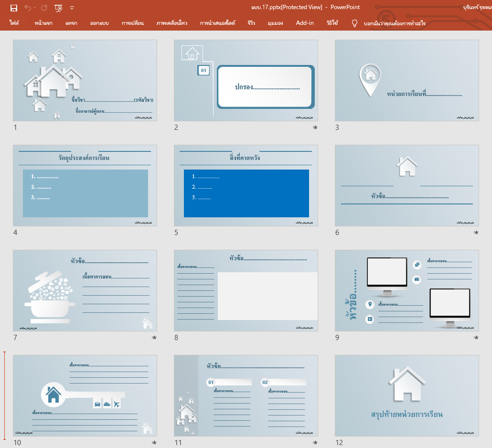Open the ออกแบบ (Design) ribbon tab
The image size is (492, 448).
pos(99,23)
